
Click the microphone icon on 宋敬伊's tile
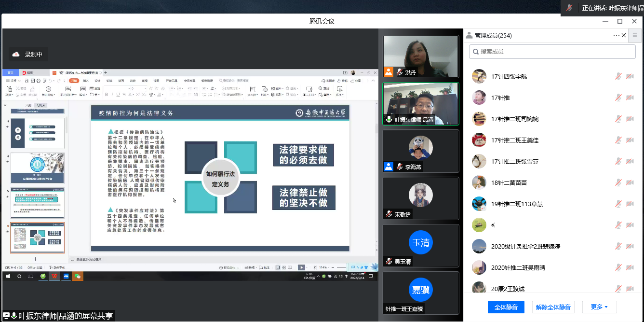click(389, 214)
